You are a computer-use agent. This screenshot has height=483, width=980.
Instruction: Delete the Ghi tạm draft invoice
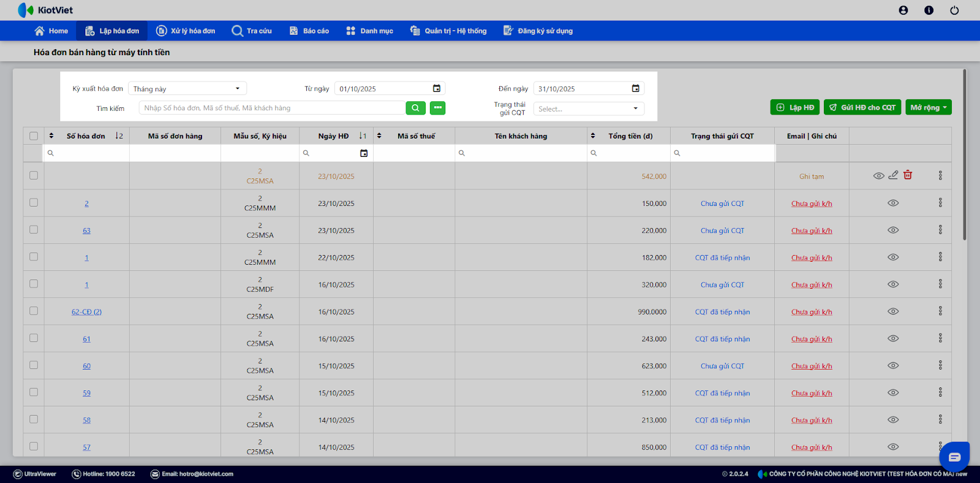[908, 175]
